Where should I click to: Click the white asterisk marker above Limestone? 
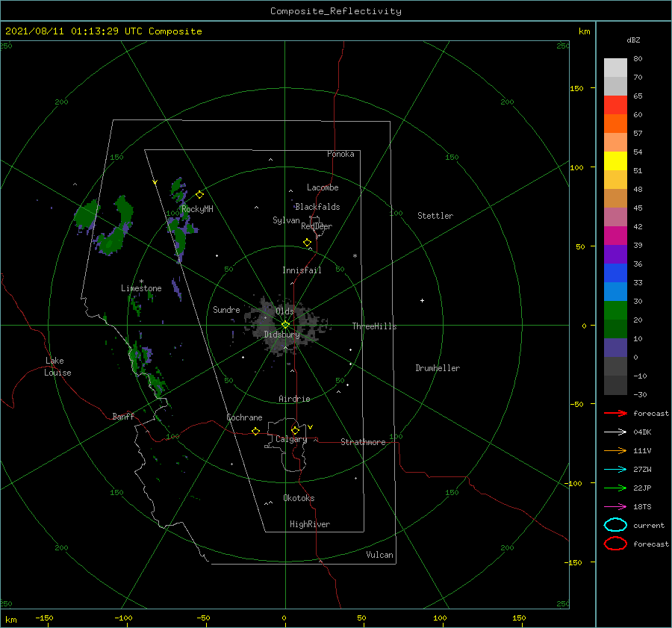141,282
